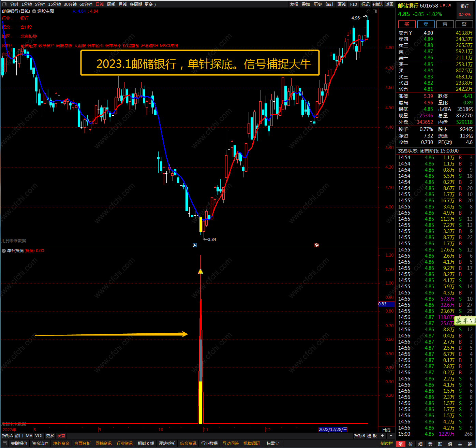Add stock with +自选
Image resolution: width=476 pixels, height=448 pixels.
click(x=378, y=4)
